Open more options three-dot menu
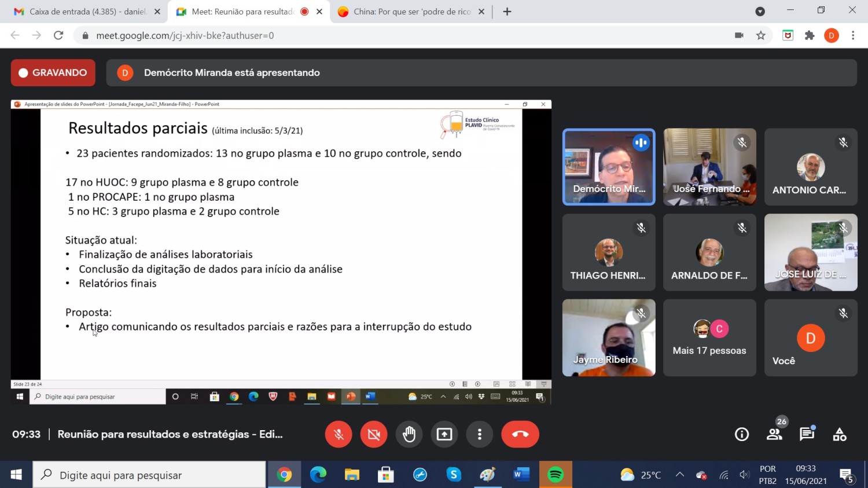The image size is (868, 488). pyautogui.click(x=480, y=434)
